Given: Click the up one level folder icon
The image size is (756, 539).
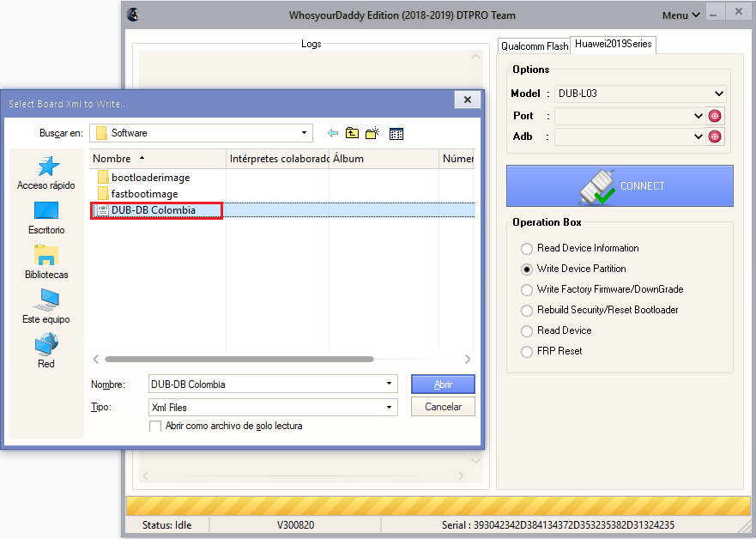Looking at the screenshot, I should [353, 133].
